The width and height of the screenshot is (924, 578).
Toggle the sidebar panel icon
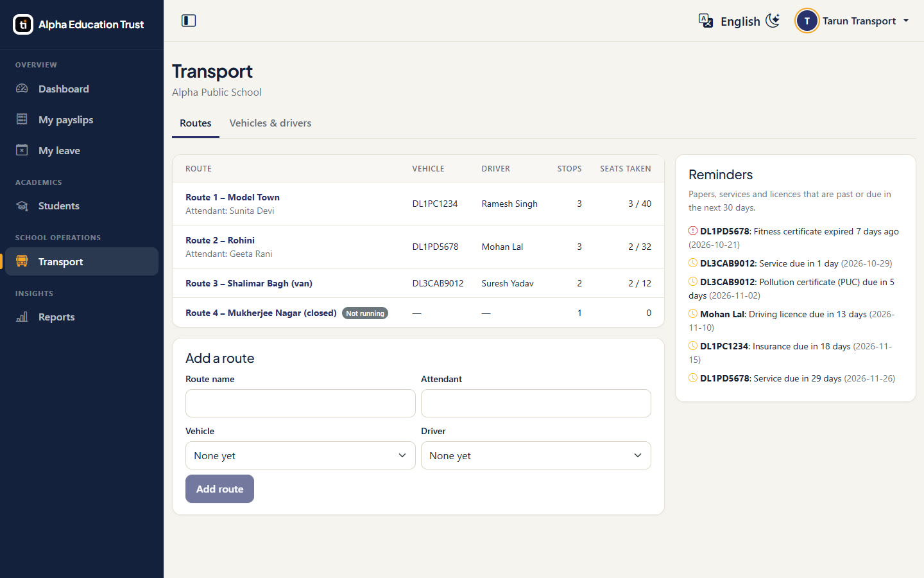tap(189, 21)
